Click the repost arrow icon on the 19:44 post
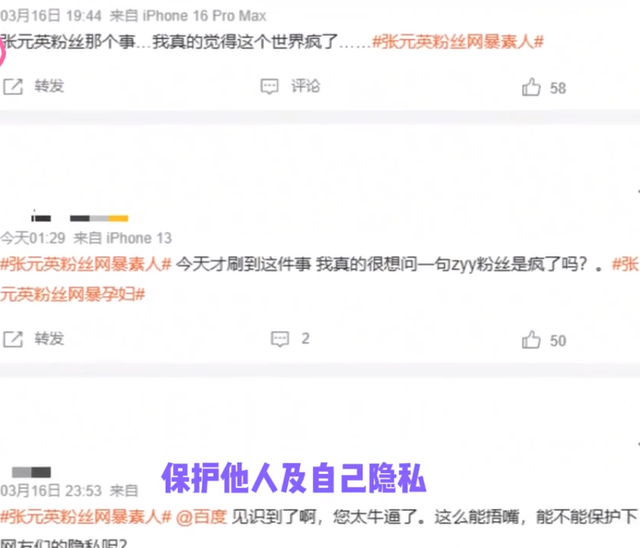 coord(13,87)
